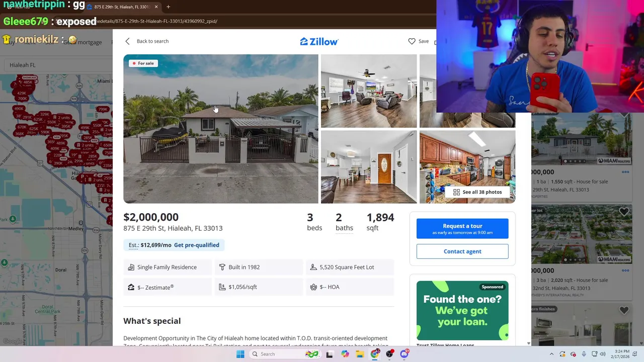Viewport: 644px width, 362px height.
Task: Click the $2,000,000 price text
Action: click(x=151, y=217)
